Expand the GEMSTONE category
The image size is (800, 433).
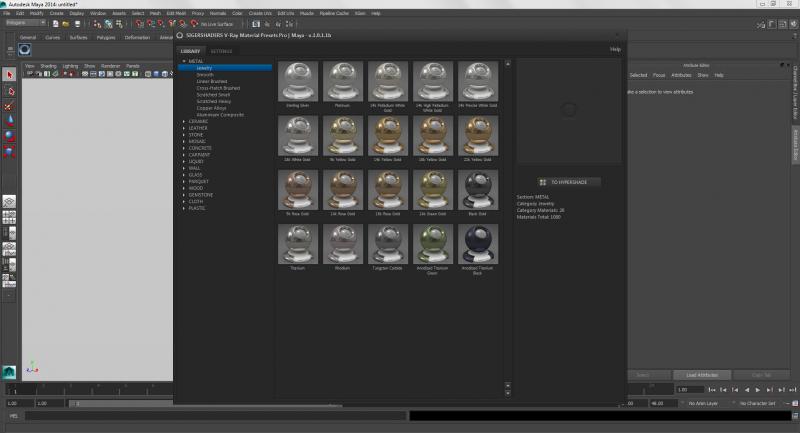coord(183,195)
